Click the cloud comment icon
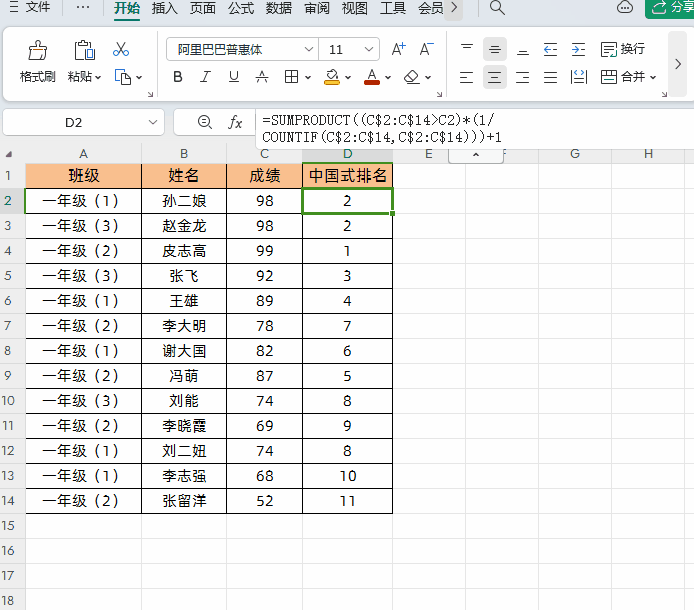 point(625,7)
